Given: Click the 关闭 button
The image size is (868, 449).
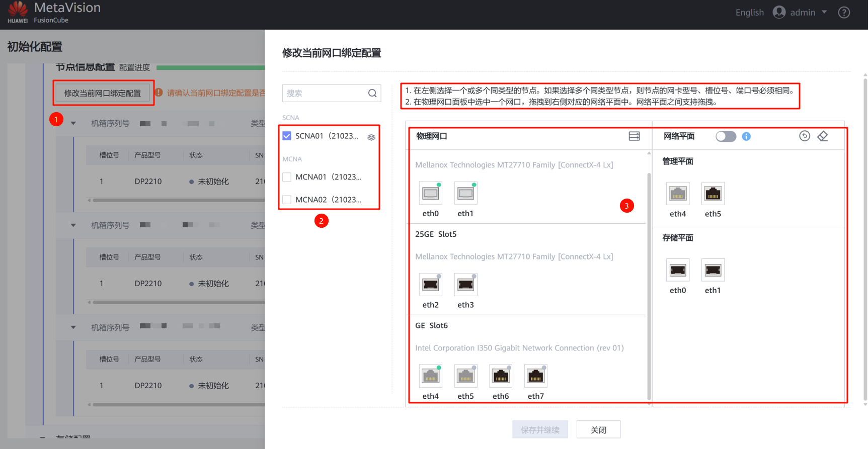Looking at the screenshot, I should pos(598,430).
